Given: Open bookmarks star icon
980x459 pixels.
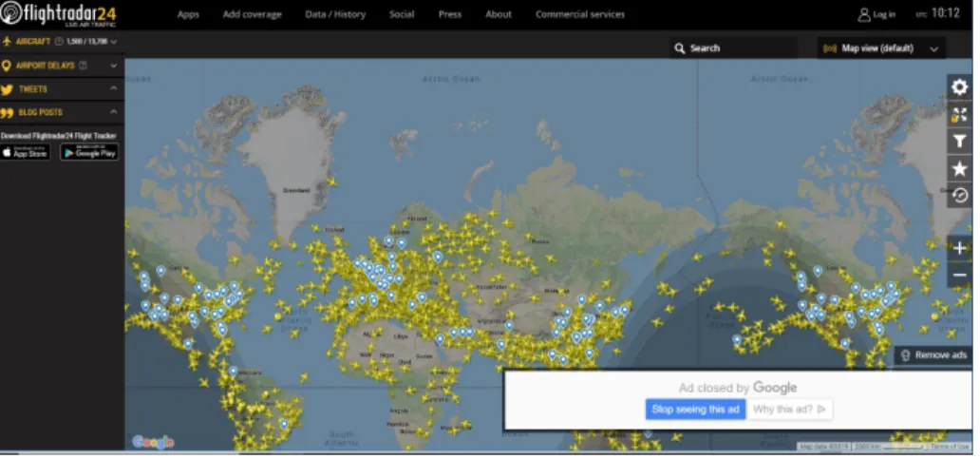Looking at the screenshot, I should click(959, 169).
